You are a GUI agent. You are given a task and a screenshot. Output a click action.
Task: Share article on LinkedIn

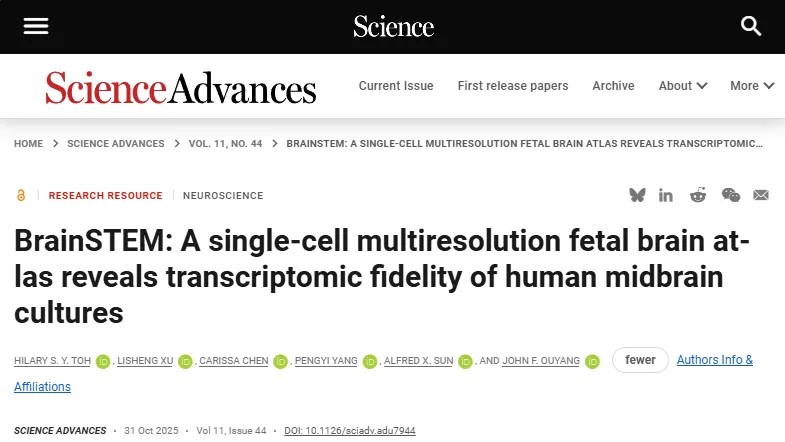[x=666, y=195]
